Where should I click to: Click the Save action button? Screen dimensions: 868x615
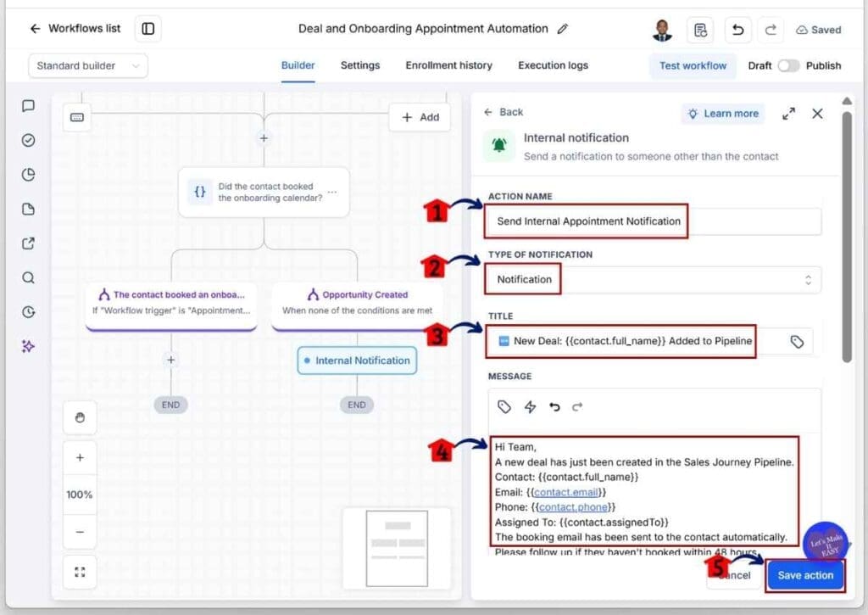pos(805,576)
